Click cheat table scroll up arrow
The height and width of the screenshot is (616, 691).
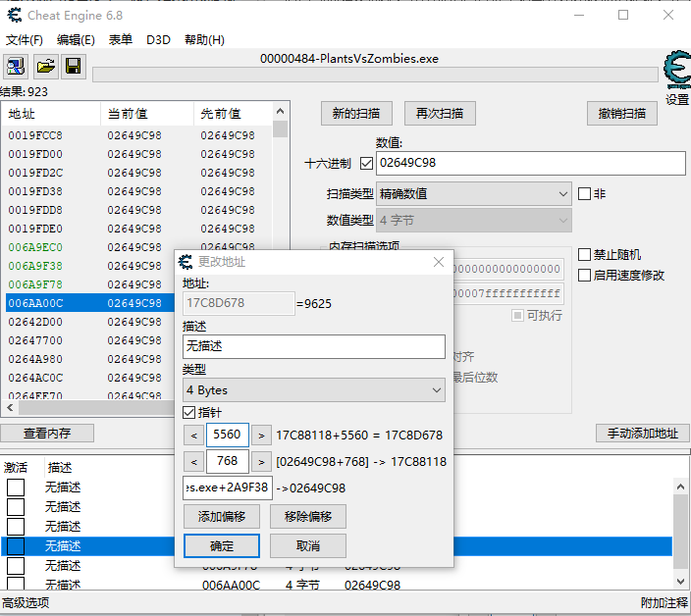click(x=680, y=487)
